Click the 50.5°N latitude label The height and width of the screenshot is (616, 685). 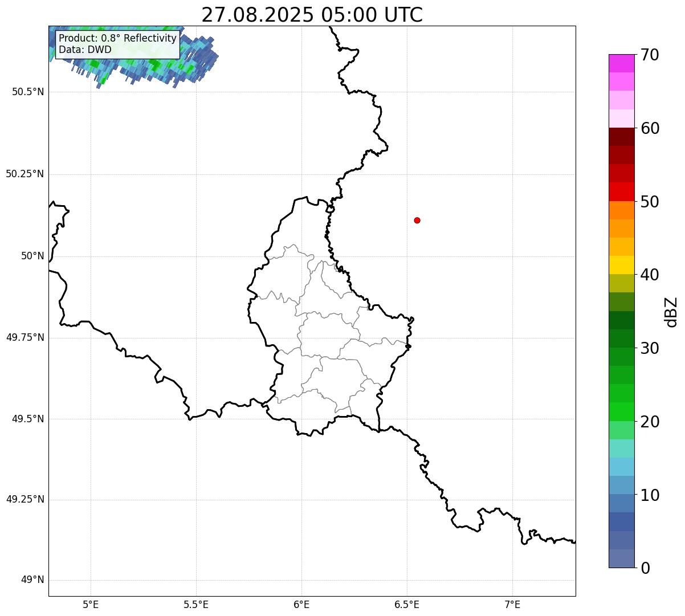(28, 92)
